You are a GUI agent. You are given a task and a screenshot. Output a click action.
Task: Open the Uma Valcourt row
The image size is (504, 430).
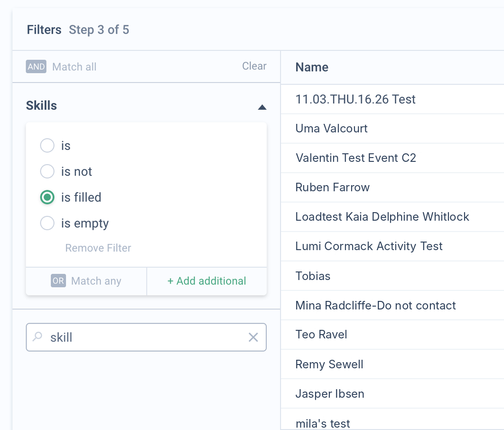(x=392, y=129)
